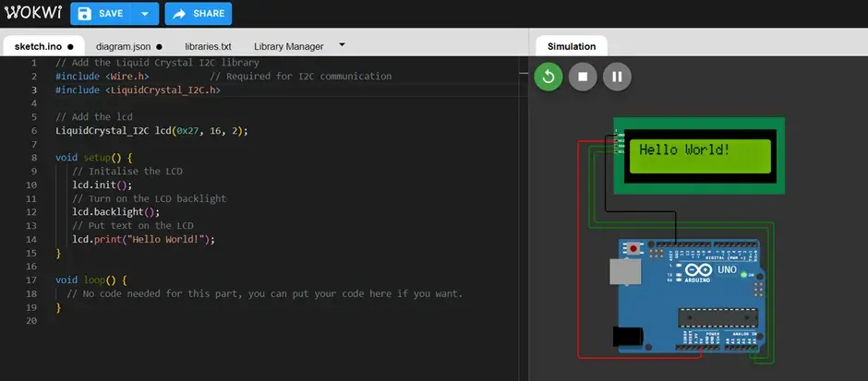The height and width of the screenshot is (381, 868).
Task: Click line number 20 in the gutter
Action: click(31, 321)
